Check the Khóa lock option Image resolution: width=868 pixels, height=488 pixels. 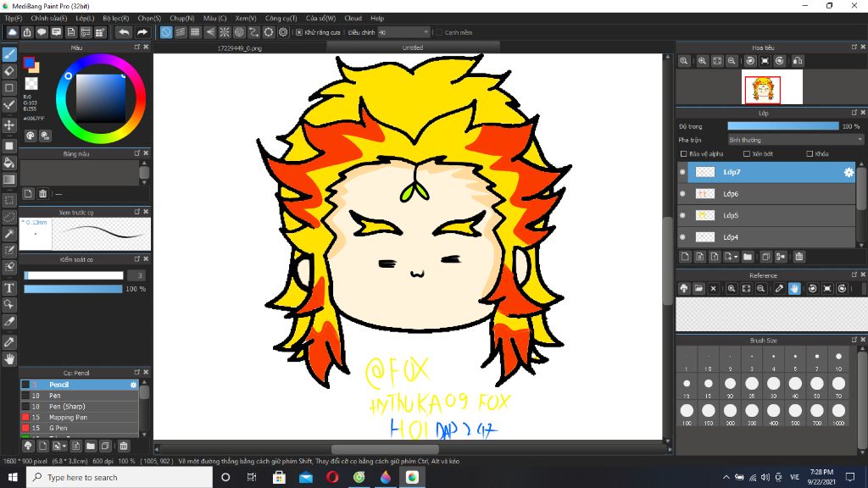pos(810,154)
